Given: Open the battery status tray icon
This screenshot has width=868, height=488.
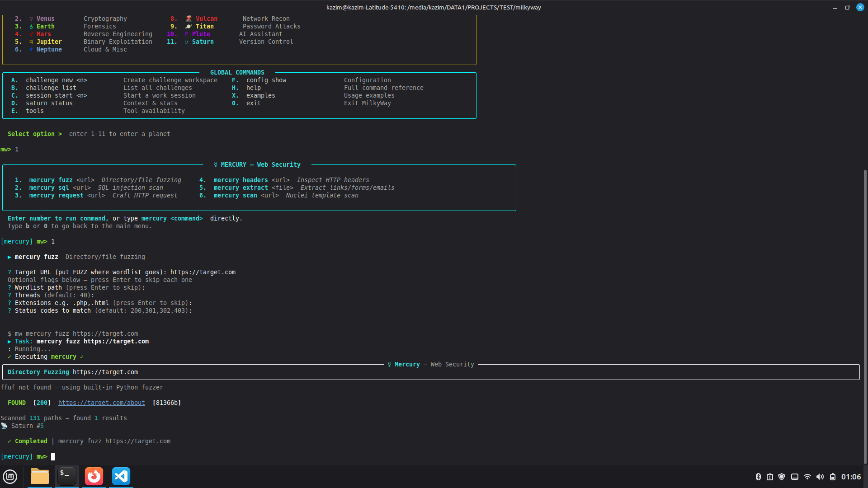Looking at the screenshot, I should click(833, 477).
